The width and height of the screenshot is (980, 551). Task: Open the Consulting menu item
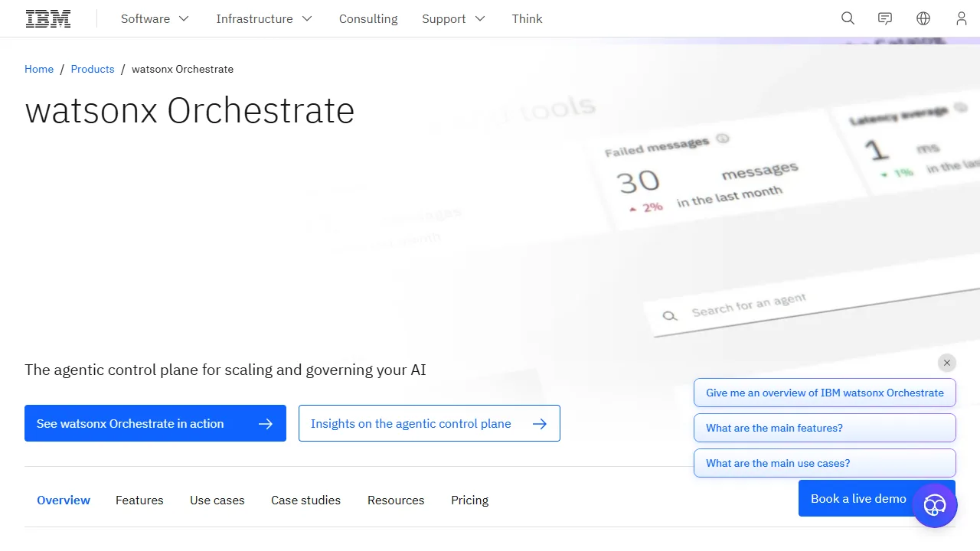pos(368,18)
